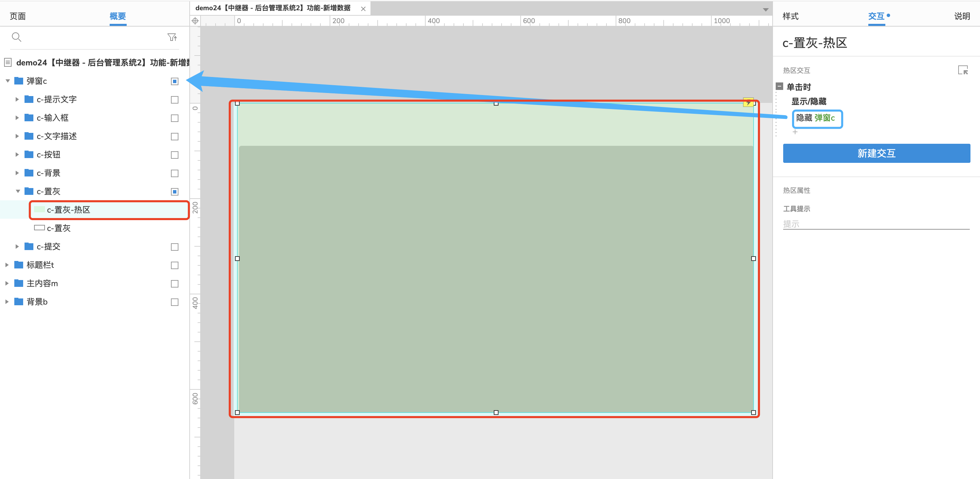This screenshot has height=479, width=980.
Task: Click the hotspot interaction panel popout icon
Action: pyautogui.click(x=963, y=70)
